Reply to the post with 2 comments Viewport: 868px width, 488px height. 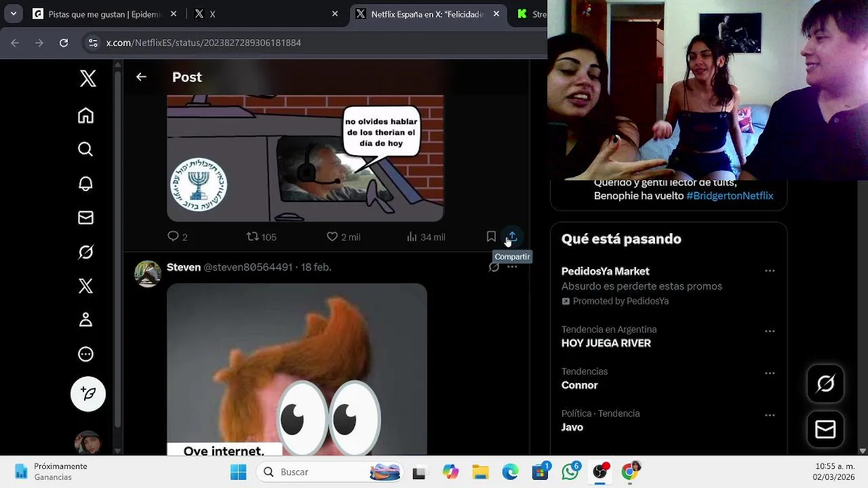[x=177, y=237]
